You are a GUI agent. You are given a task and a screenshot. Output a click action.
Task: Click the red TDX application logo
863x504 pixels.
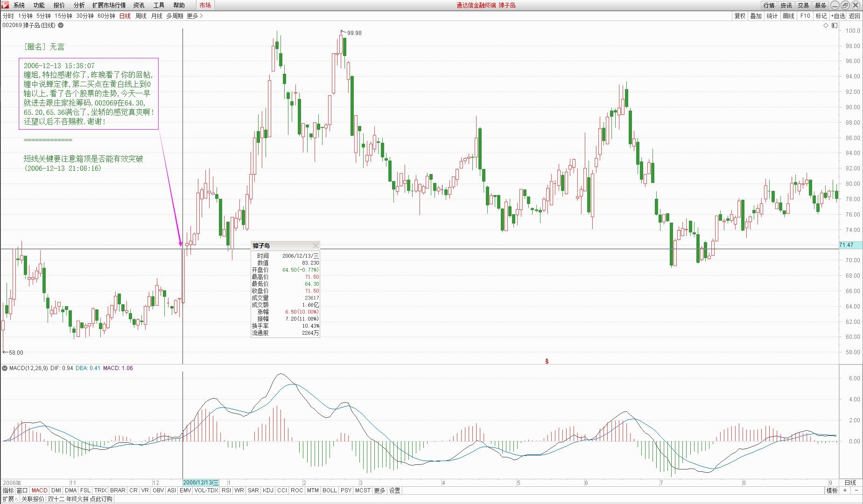pyautogui.click(x=5, y=5)
